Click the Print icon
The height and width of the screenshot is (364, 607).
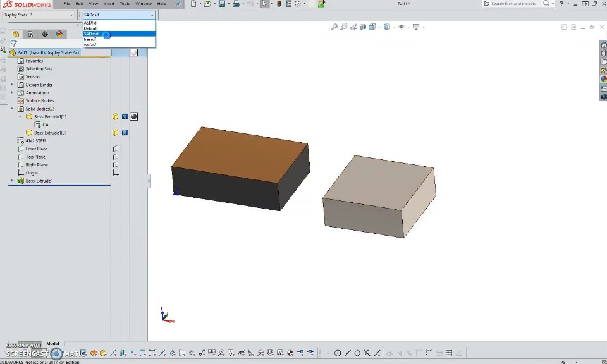pos(236,4)
